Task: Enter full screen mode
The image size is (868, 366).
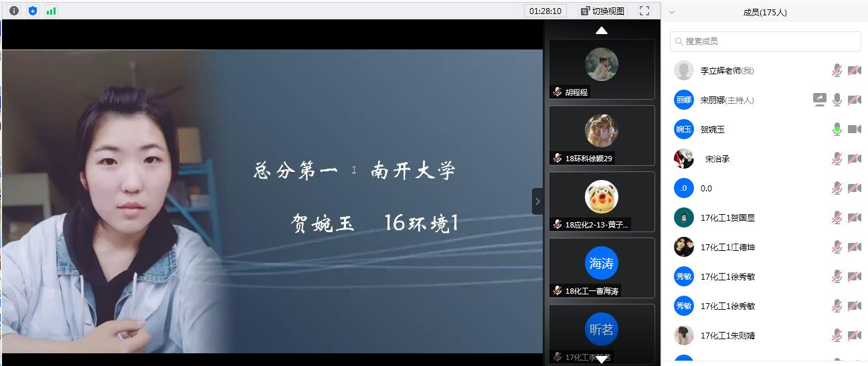Action: [644, 11]
